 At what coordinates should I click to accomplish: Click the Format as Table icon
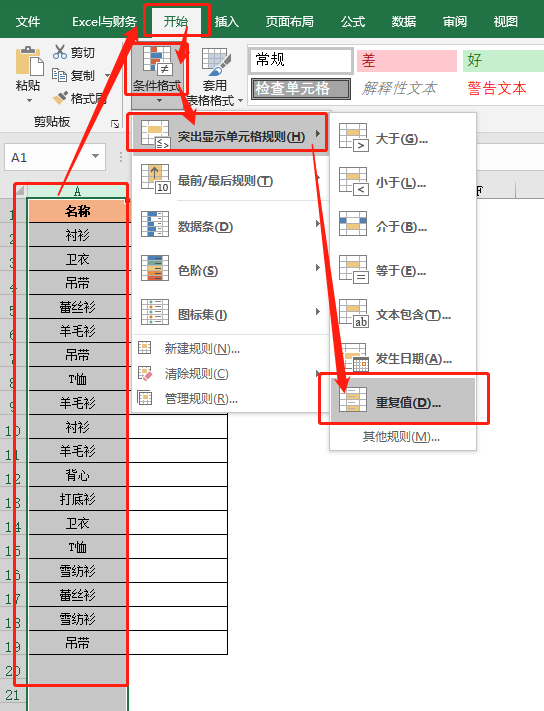coord(216,62)
